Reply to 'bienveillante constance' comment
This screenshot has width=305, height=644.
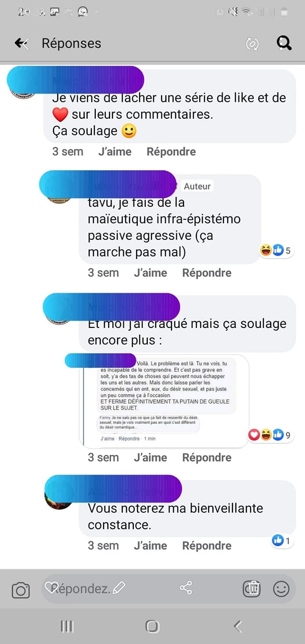point(207,545)
